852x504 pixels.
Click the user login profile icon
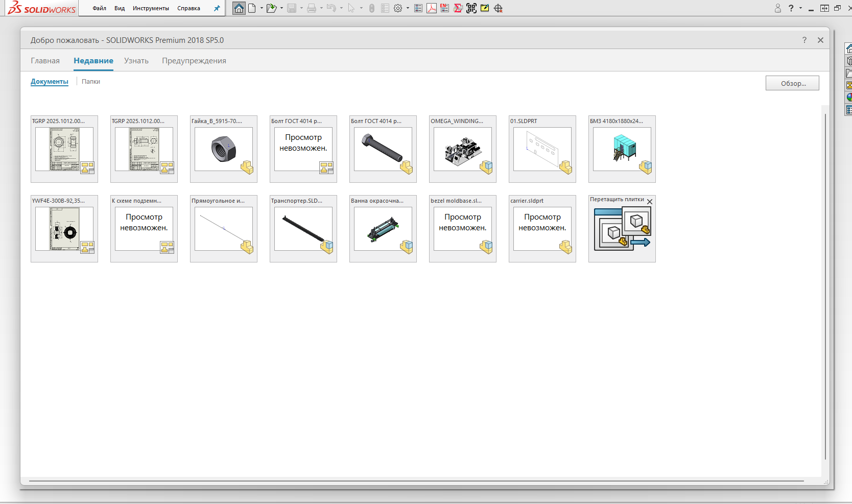(x=777, y=8)
